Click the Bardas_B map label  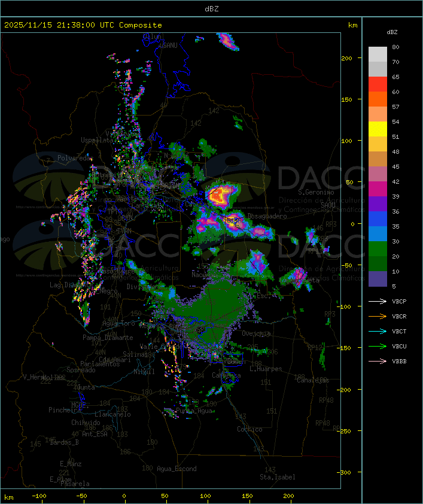(x=64, y=442)
